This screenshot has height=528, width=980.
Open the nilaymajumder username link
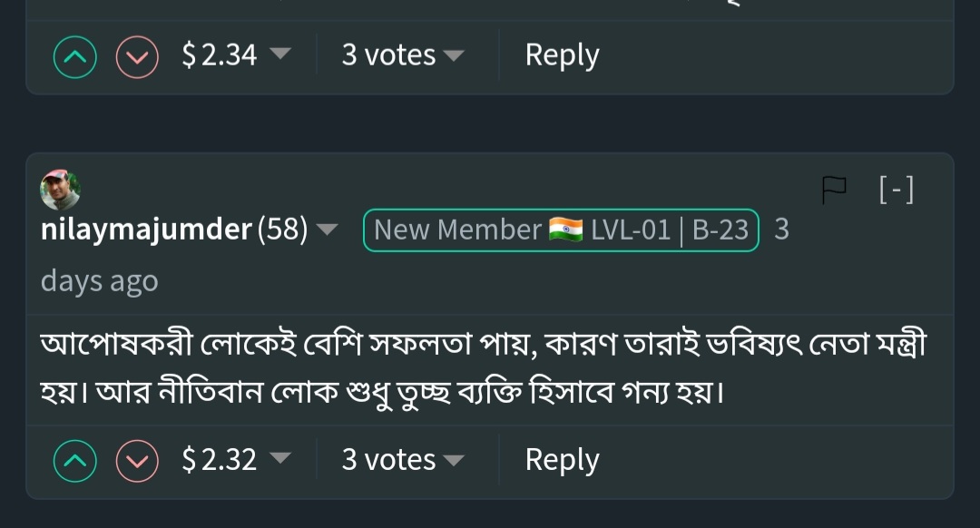(146, 230)
